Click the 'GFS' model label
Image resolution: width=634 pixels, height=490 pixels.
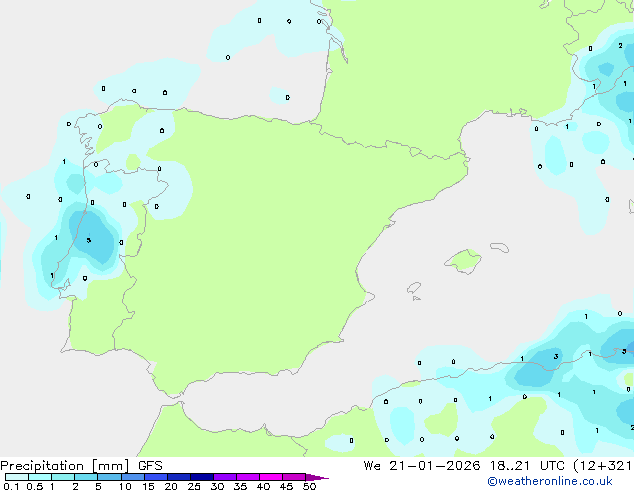pos(150,466)
